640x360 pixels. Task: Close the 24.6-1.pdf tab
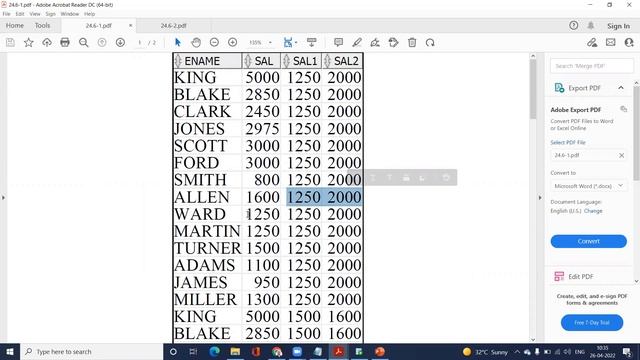click(131, 25)
